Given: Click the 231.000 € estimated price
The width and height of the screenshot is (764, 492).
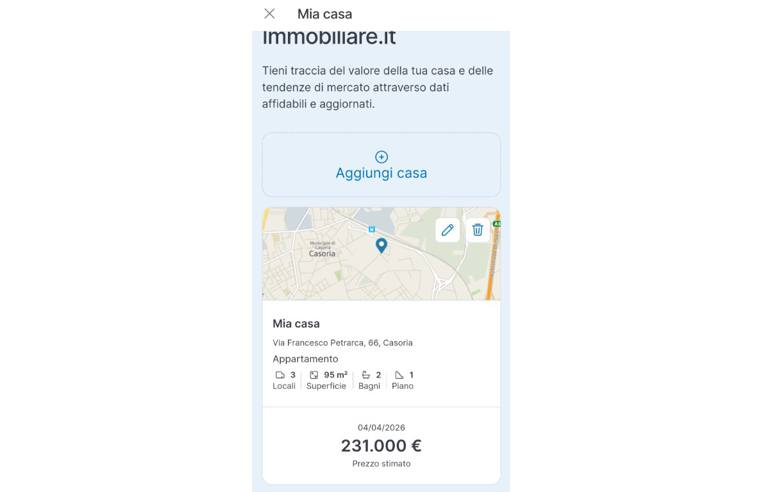Looking at the screenshot, I should pos(381,446).
